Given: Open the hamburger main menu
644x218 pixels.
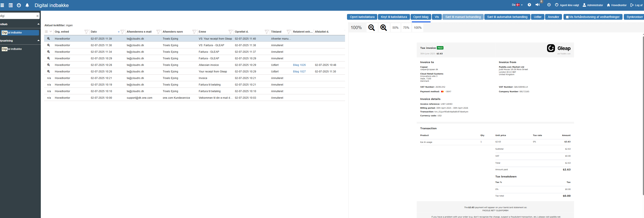Looking at the screenshot, I should 2,5.
